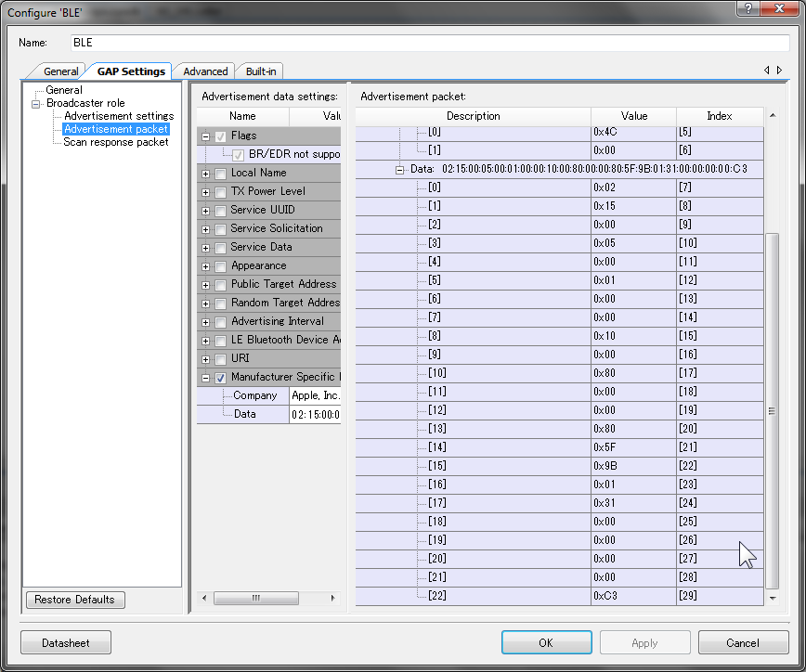Enable the Service Data checkbox
Screen dimensions: 806x672
221,248
